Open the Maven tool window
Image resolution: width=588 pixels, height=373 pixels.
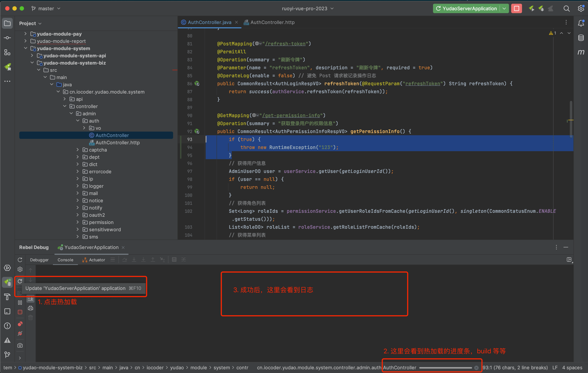(x=581, y=52)
